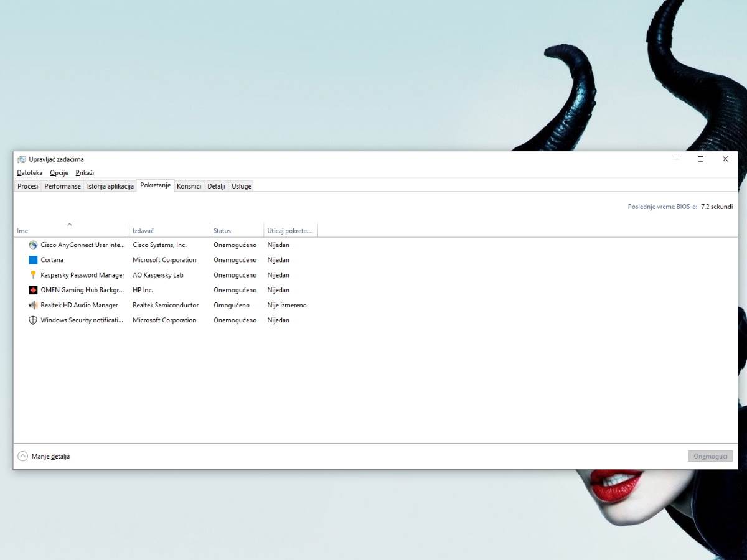Click the OMEN Gaming Hub icon
This screenshot has height=560, width=747.
point(32,290)
